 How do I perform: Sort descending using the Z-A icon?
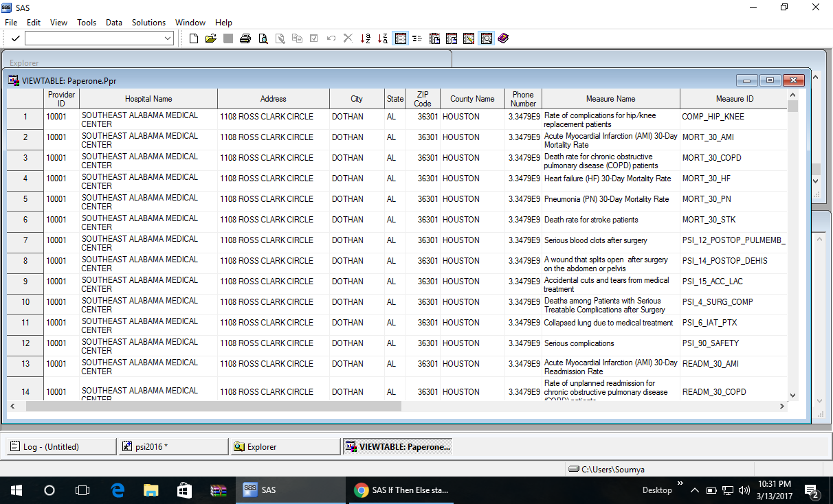tap(383, 38)
